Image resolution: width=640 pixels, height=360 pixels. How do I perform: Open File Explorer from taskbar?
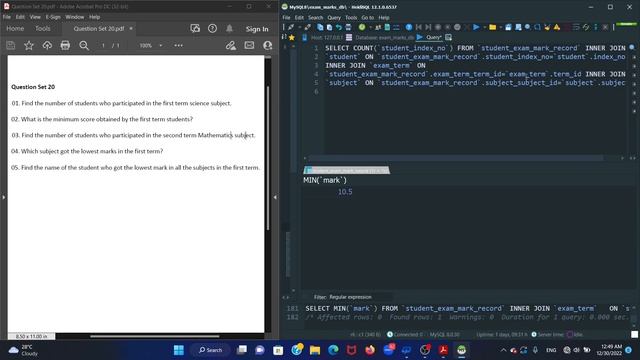click(x=315, y=350)
